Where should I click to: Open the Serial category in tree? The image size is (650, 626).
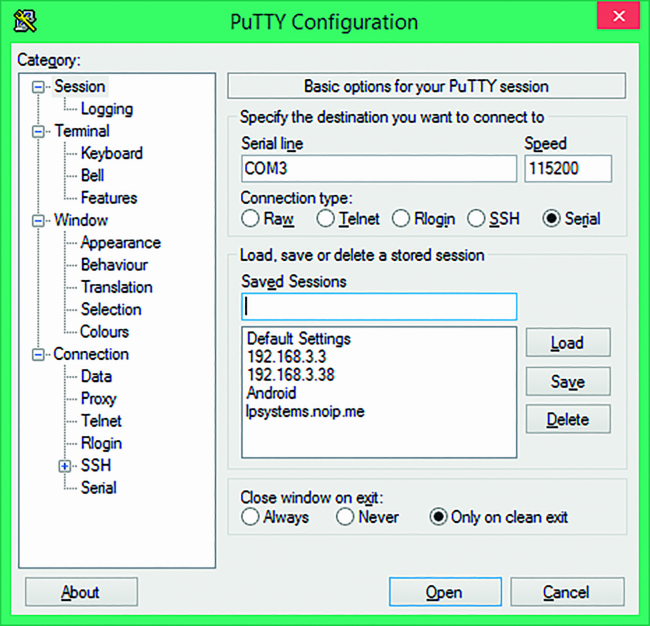(99, 488)
